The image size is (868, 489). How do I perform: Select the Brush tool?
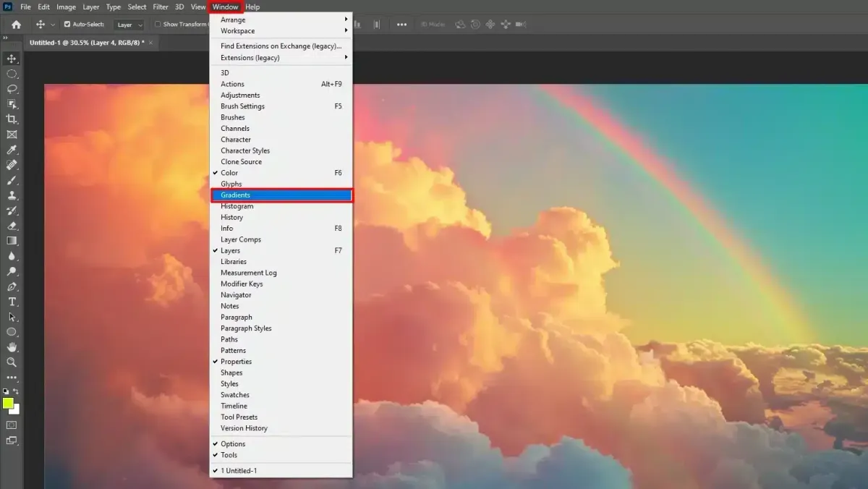click(x=12, y=180)
